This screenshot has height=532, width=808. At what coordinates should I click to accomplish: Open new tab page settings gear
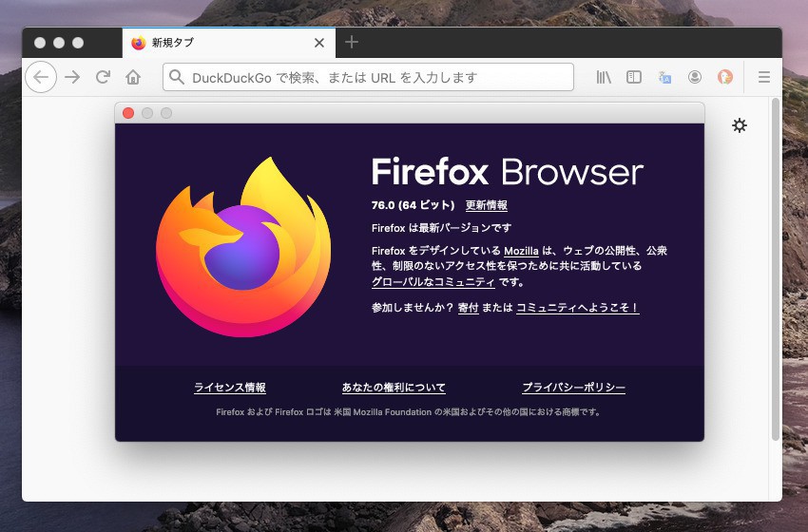[740, 125]
